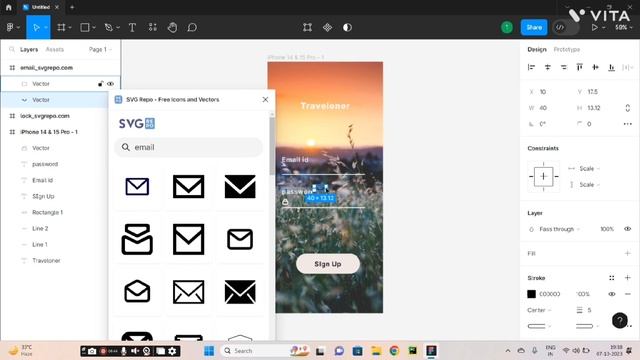Click align horizontal centers icon

[x=547, y=67]
